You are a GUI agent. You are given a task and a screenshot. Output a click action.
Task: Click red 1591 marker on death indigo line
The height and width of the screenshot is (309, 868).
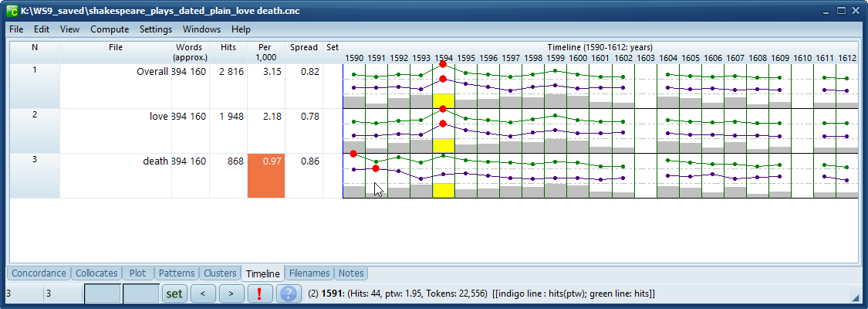tap(376, 168)
